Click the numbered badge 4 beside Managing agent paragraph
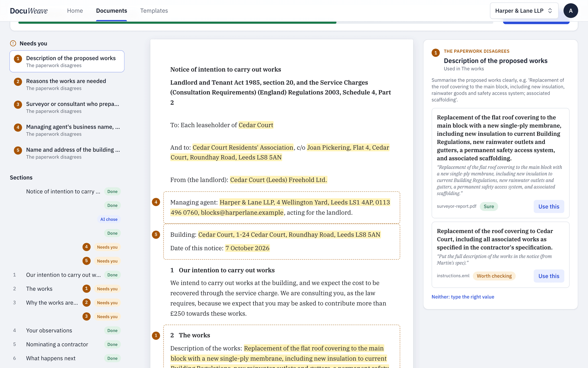588x368 pixels. click(x=156, y=202)
